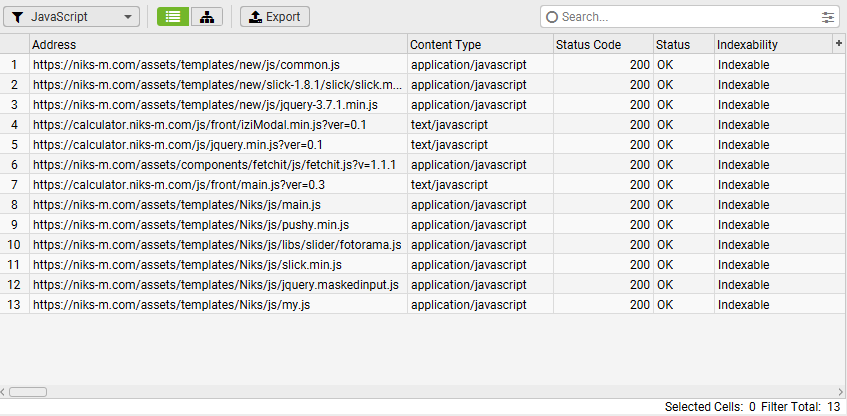Click the Export button
847x416 pixels.
(x=275, y=17)
